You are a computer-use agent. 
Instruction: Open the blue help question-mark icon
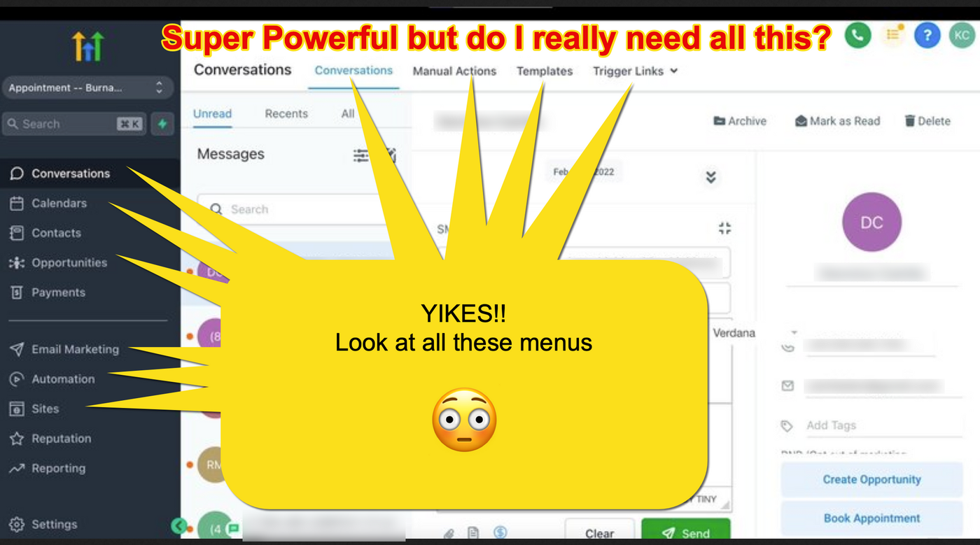click(x=927, y=35)
